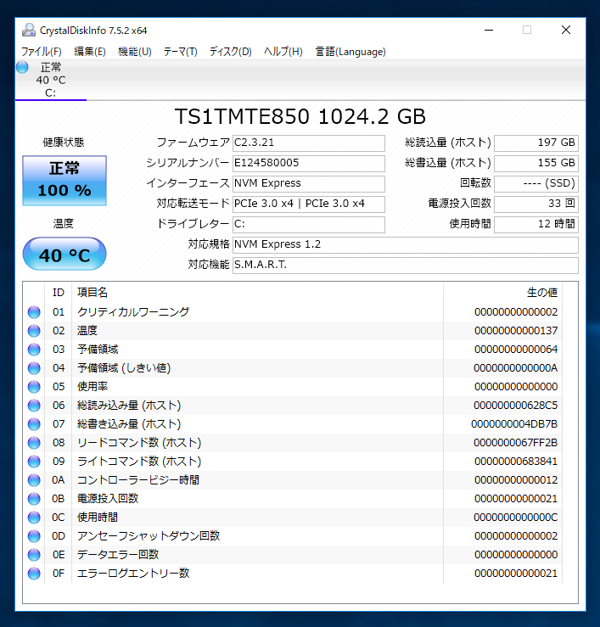Click the 使用時間 value 12 時間

coord(536,225)
